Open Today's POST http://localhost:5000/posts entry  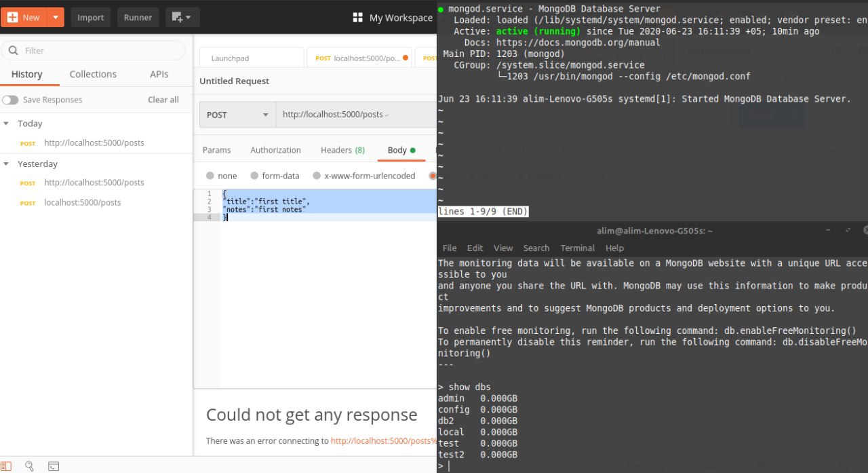pyautogui.click(x=94, y=143)
